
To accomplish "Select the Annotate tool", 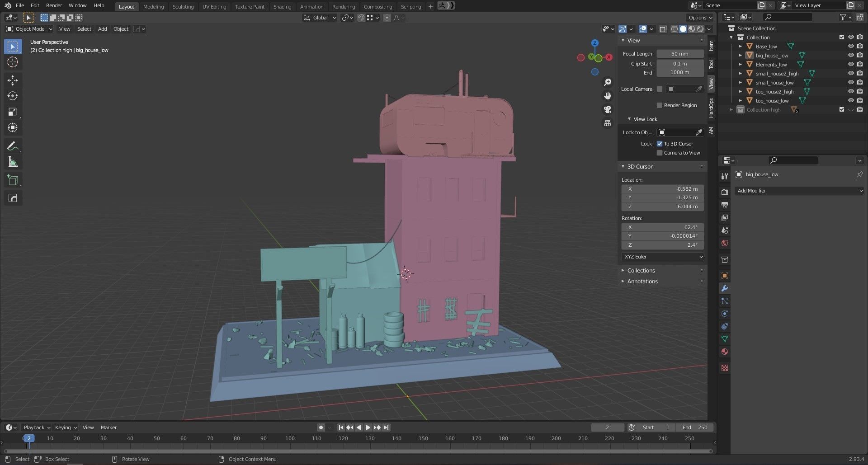I will 13,146.
